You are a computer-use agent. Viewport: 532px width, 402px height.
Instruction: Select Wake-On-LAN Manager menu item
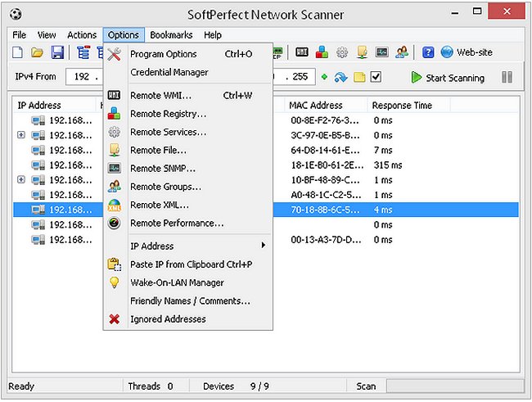pos(177,282)
